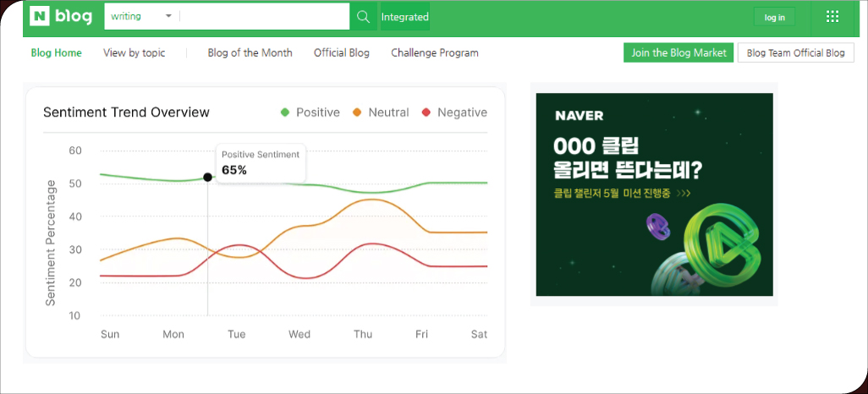Viewport: 868px width, 394px height.
Task: Click the Join the Blog Market button
Action: pyautogui.click(x=678, y=52)
